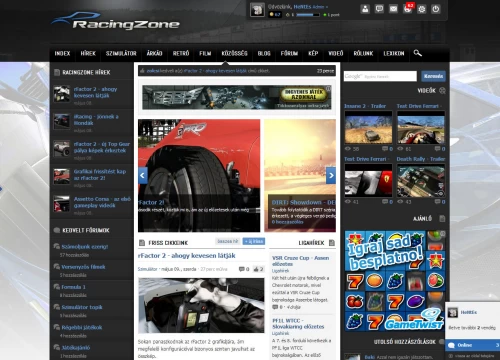The height and width of the screenshot is (360, 500).
Task: Open the DIRT Showdown slide
Action: click(x=300, y=175)
